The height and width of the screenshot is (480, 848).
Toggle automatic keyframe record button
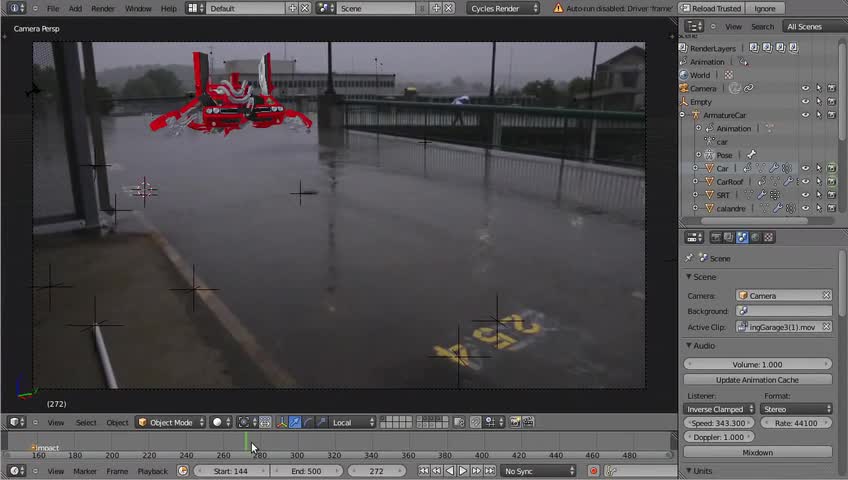click(x=593, y=471)
